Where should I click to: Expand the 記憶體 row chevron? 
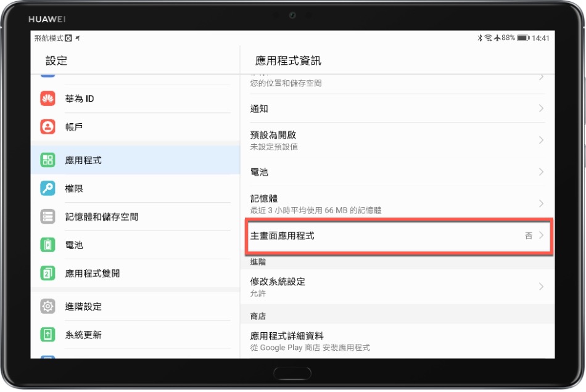click(541, 203)
